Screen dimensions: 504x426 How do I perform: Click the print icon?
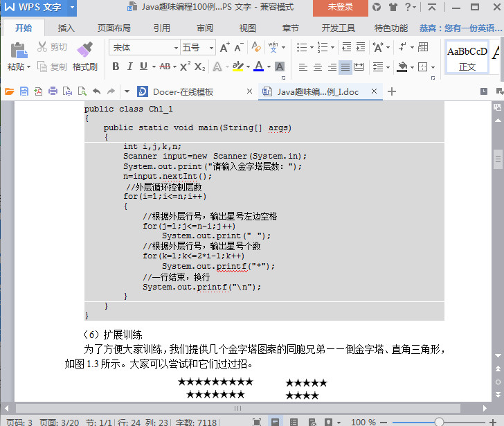coord(53,91)
